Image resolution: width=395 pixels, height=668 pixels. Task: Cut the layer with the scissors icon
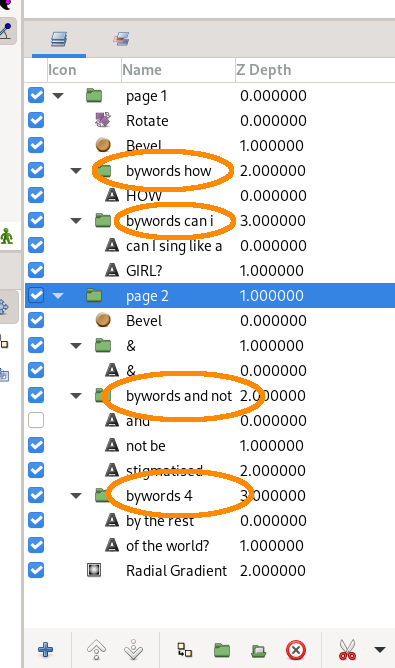[x=347, y=650]
